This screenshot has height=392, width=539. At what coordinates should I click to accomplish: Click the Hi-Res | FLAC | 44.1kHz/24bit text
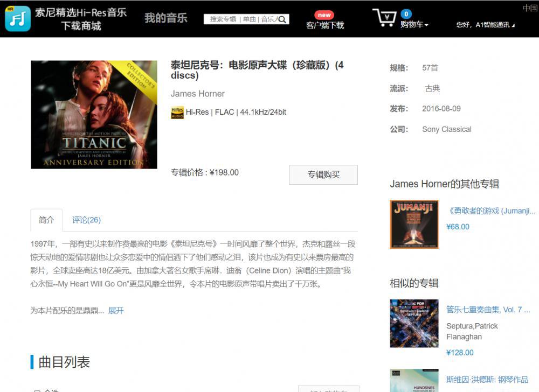(236, 112)
